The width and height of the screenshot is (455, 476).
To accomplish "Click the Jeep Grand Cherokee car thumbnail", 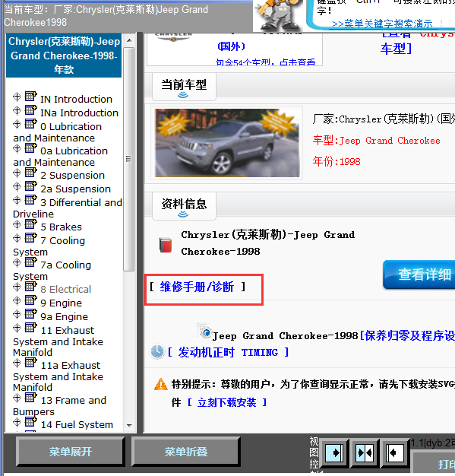I will tap(227, 143).
